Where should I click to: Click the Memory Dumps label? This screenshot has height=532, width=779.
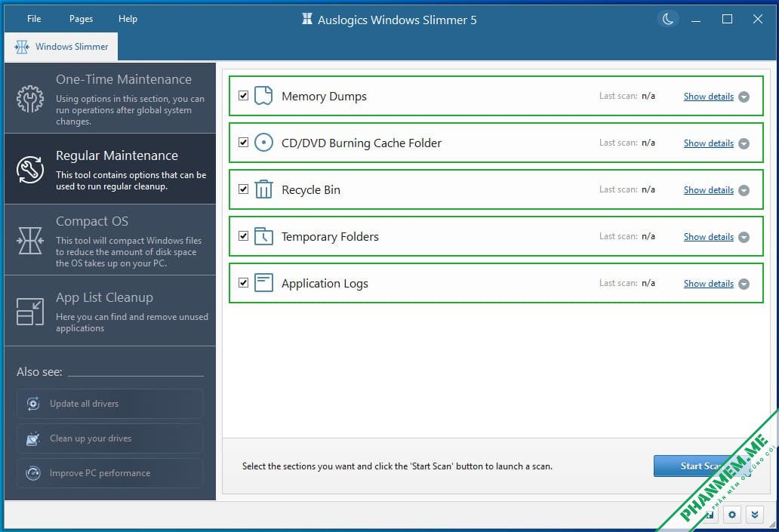coord(324,97)
